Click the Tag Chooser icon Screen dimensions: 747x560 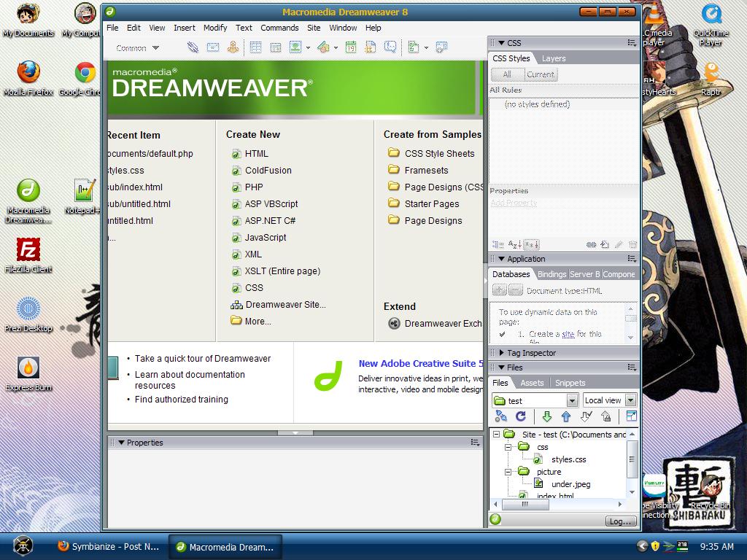[x=441, y=47]
